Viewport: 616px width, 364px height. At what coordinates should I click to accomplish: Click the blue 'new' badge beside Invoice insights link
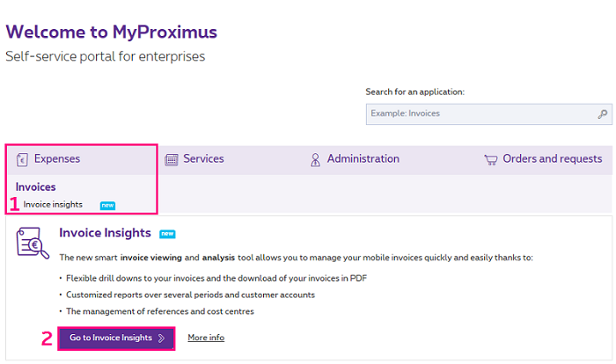click(x=107, y=205)
